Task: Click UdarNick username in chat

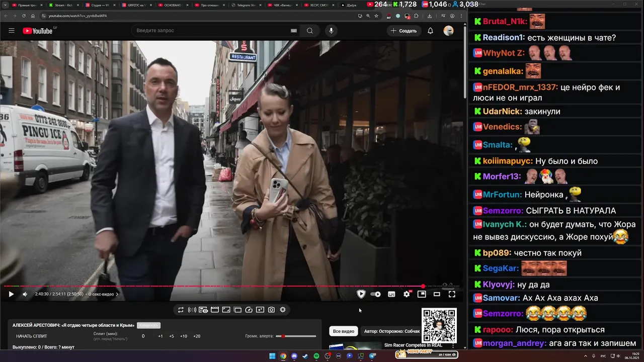Action: 502,112
